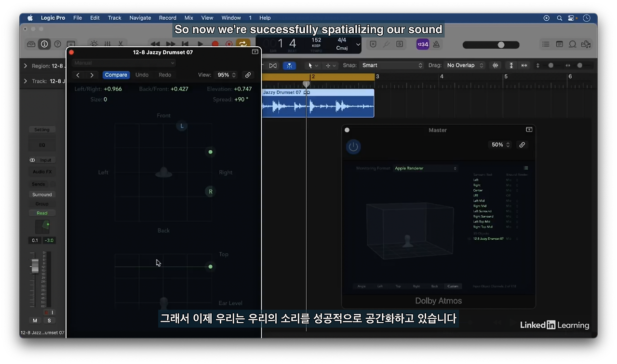Open the pointer Left-click Tool menu

[313, 65]
